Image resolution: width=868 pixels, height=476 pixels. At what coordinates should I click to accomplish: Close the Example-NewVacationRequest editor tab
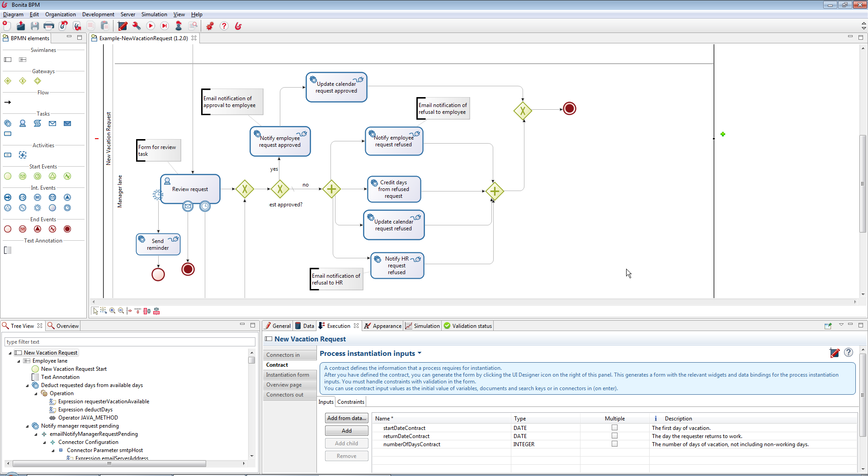tap(194, 38)
